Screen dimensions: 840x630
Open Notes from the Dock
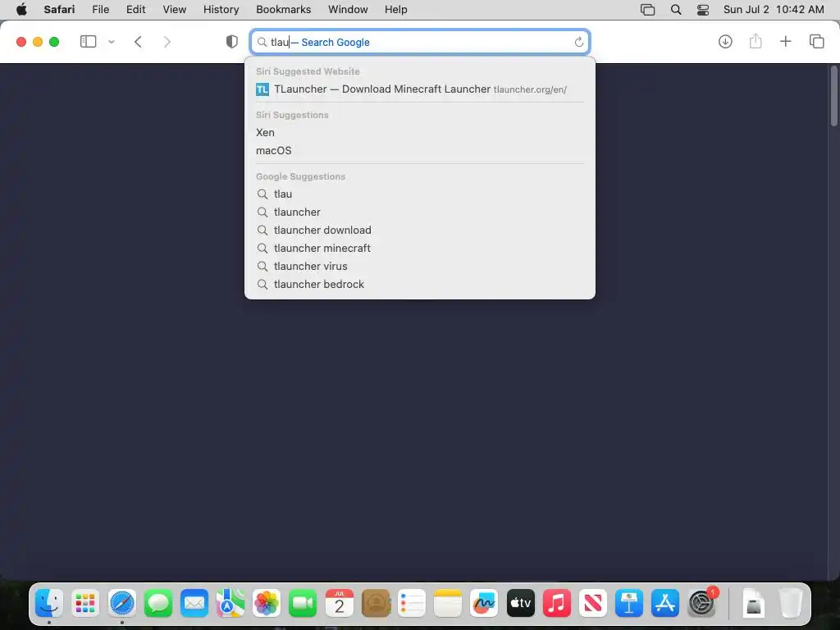pos(448,603)
